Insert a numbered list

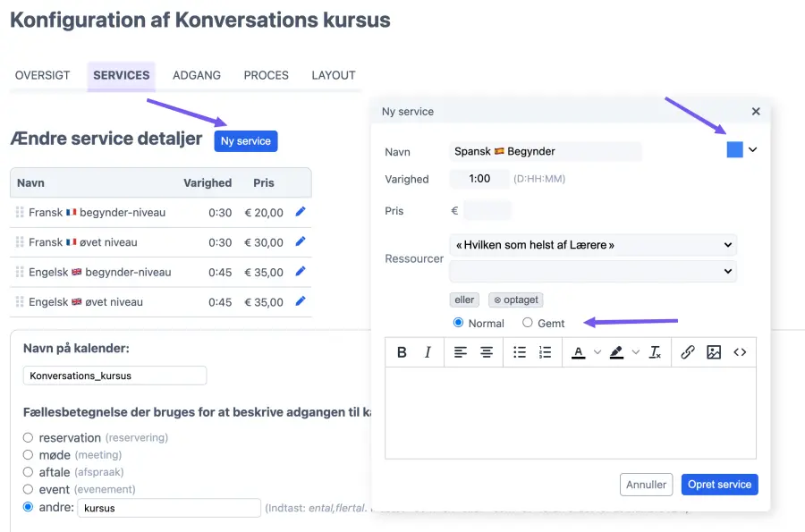pyautogui.click(x=545, y=352)
